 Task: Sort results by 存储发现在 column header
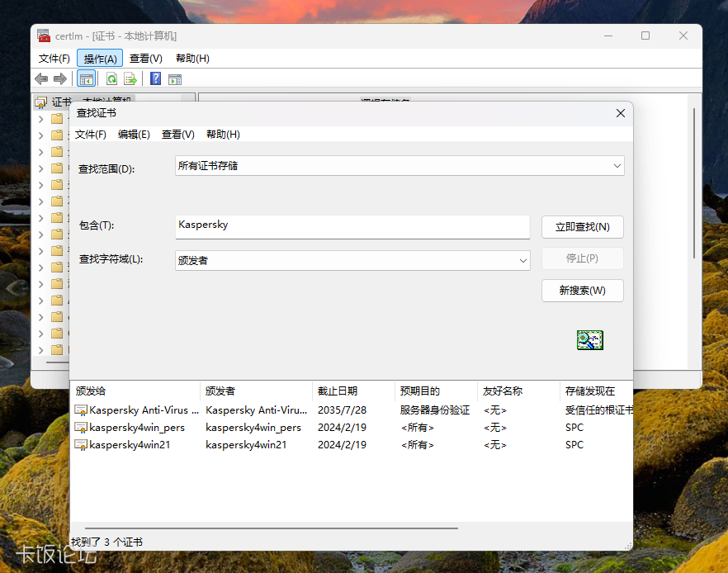click(597, 391)
